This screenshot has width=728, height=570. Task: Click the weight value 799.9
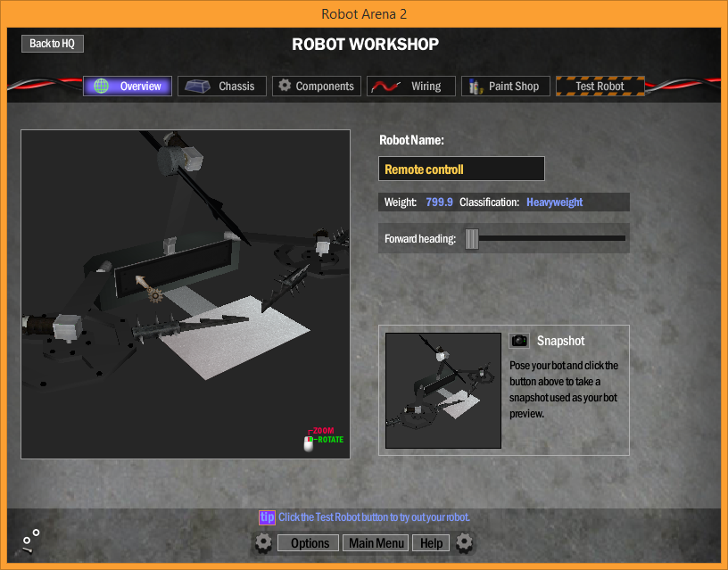click(439, 202)
